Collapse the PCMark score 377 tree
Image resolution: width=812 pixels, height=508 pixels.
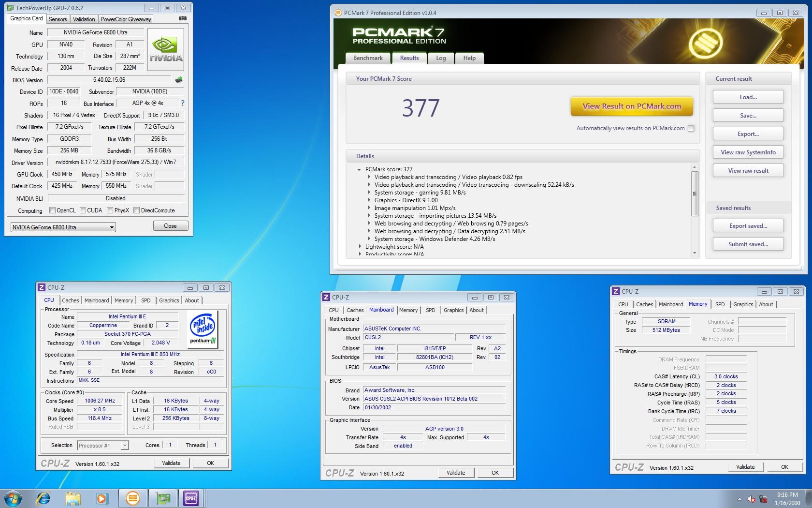(x=359, y=169)
